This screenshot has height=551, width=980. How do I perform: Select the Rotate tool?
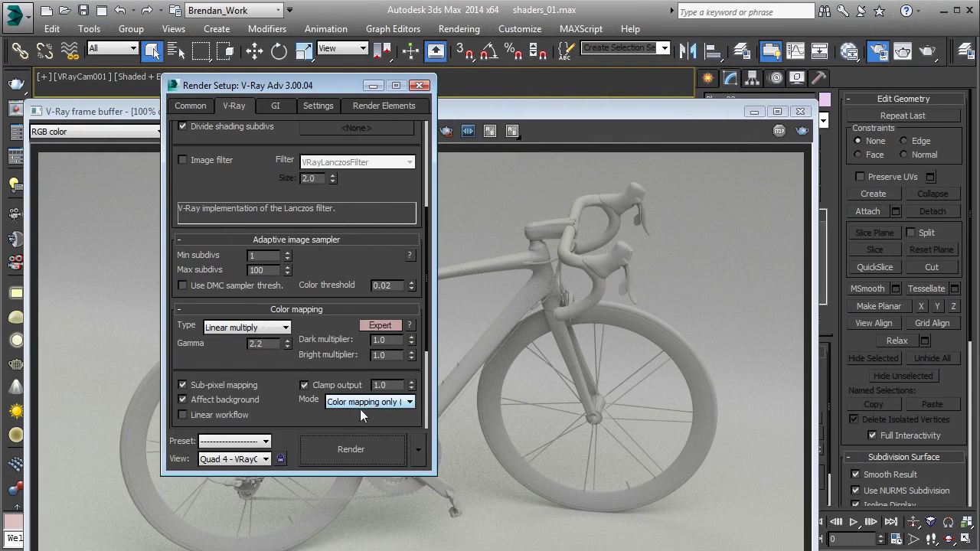(279, 51)
